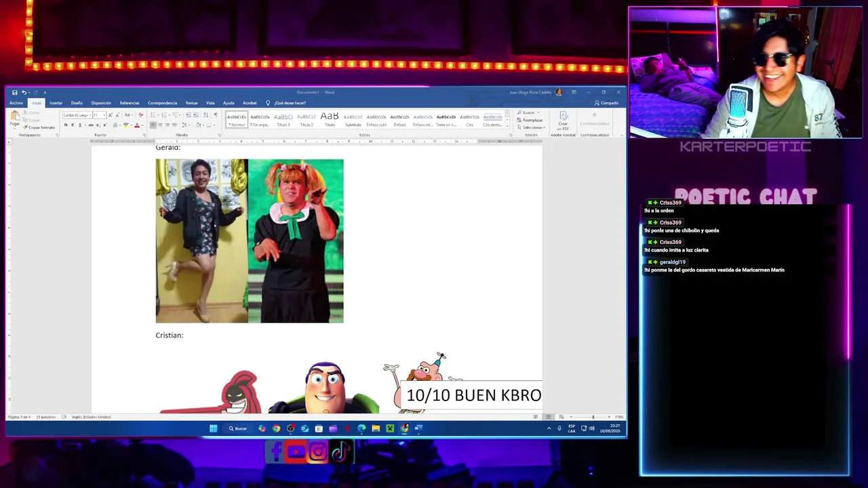Clear all formatting from text
This screenshot has height=488, width=868.
140,115
